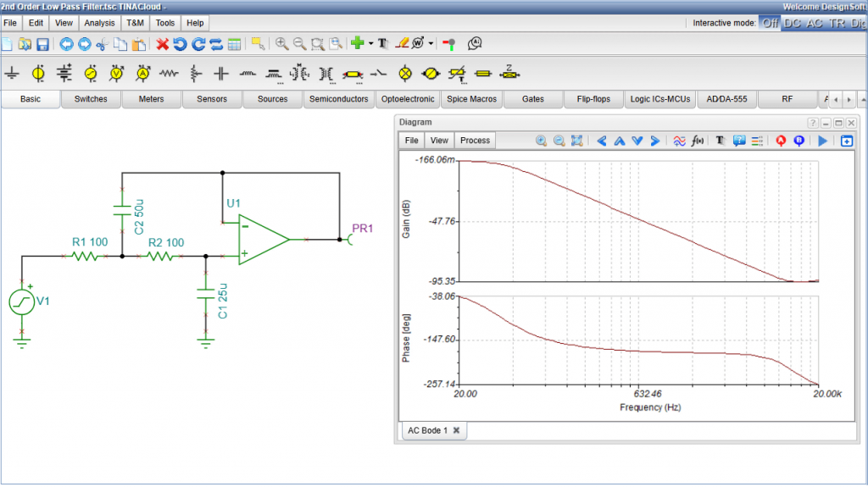Viewport: 868px width, 487px height.
Task: Open dropdown arrow next to wire tool
Action: coord(431,44)
